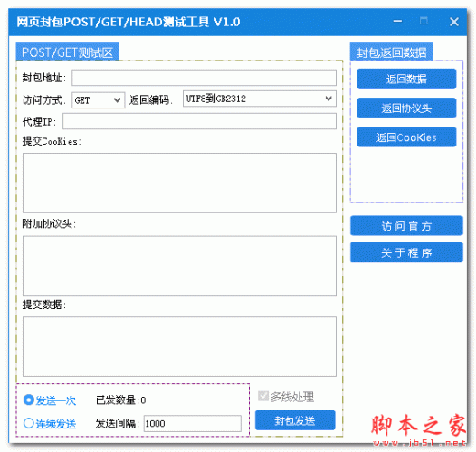The image size is (476, 452).
Task: Open the 关于程序 button
Action: [x=406, y=252]
